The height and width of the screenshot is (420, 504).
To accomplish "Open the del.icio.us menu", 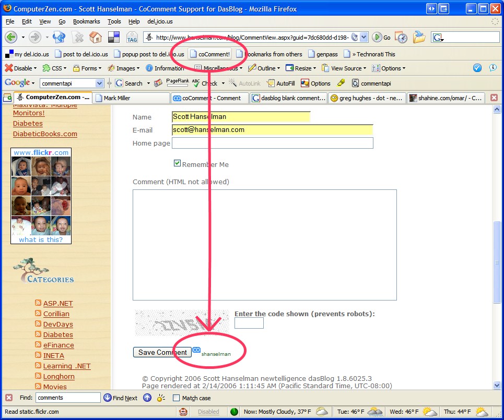I will tap(160, 21).
